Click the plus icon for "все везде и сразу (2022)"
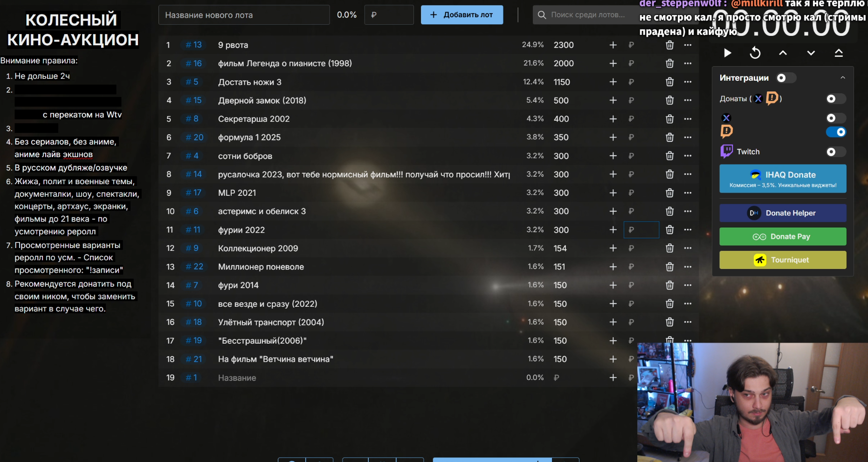The width and height of the screenshot is (868, 462). tap(613, 303)
